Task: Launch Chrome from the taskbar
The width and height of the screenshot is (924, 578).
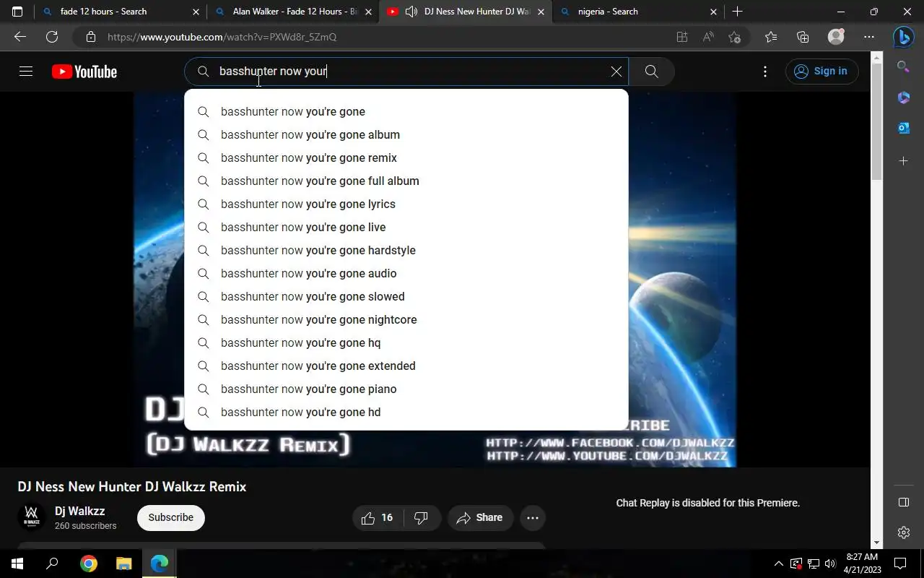Action: click(x=88, y=564)
